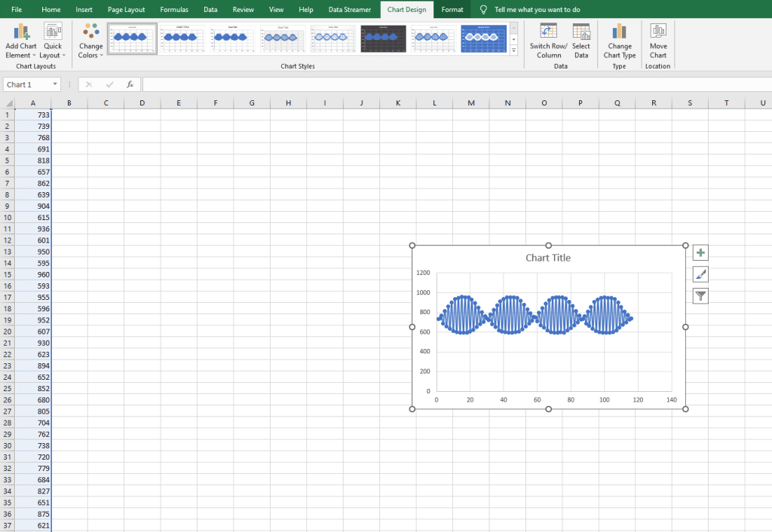Click cell A5 containing 818
The image size is (772, 532).
tap(33, 161)
